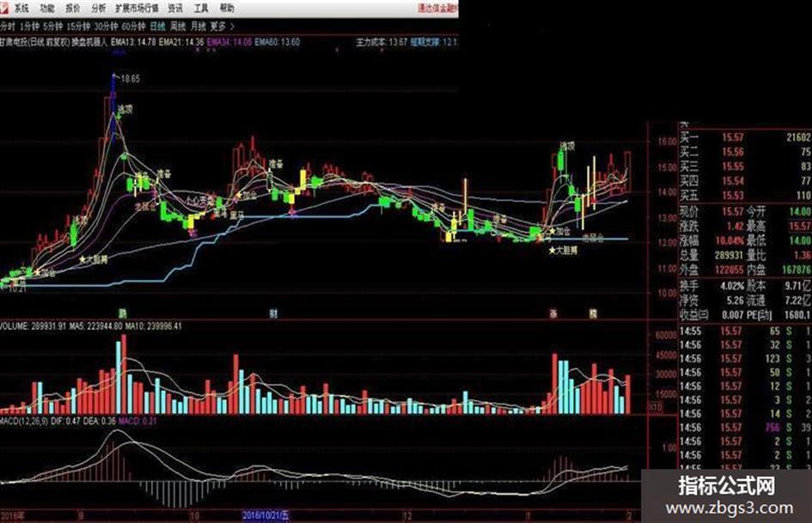This screenshot has height=523, width=812.
Task: Click the 流通 7.22亿 value
Action: tap(798, 301)
